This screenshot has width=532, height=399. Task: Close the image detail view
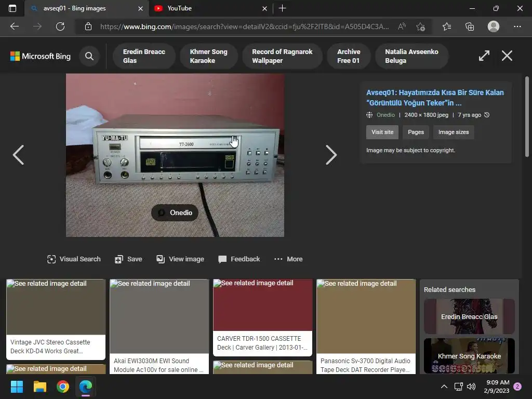pyautogui.click(x=507, y=56)
